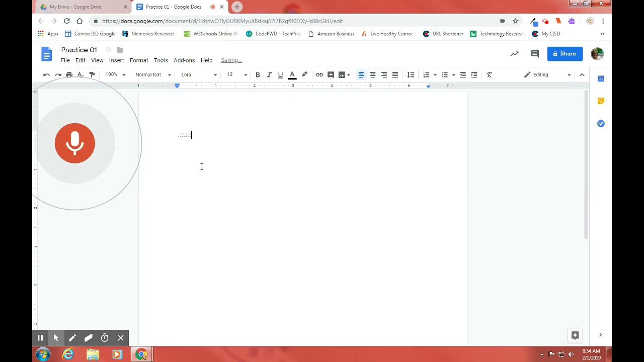
Task: Open the Keep side panel icon
Action: pos(601,101)
